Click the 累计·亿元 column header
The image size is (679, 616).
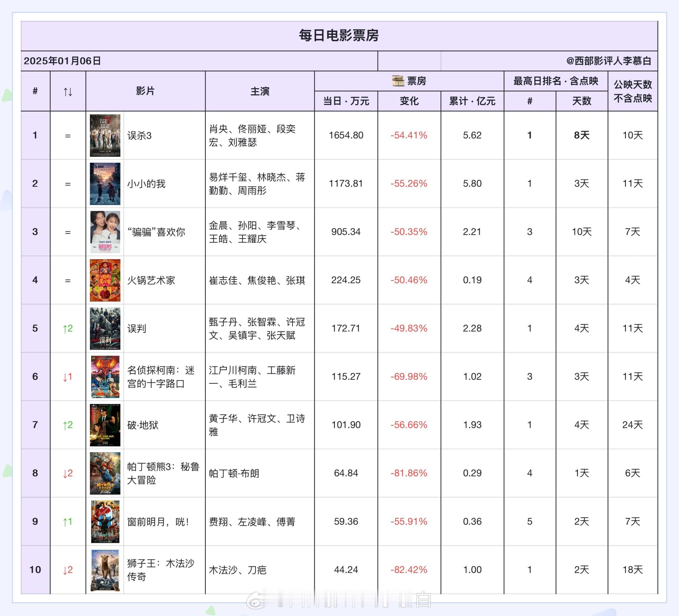click(x=472, y=101)
